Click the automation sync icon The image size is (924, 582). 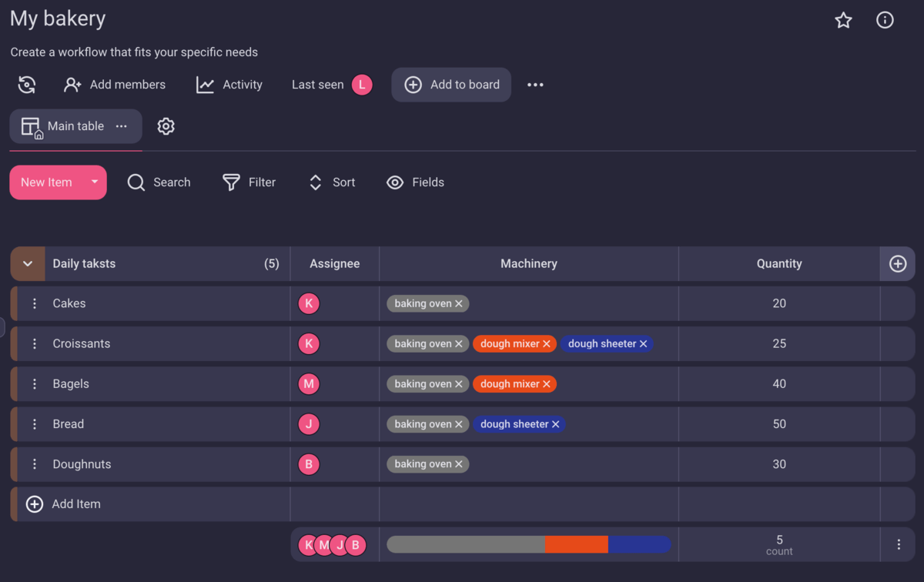click(x=27, y=85)
